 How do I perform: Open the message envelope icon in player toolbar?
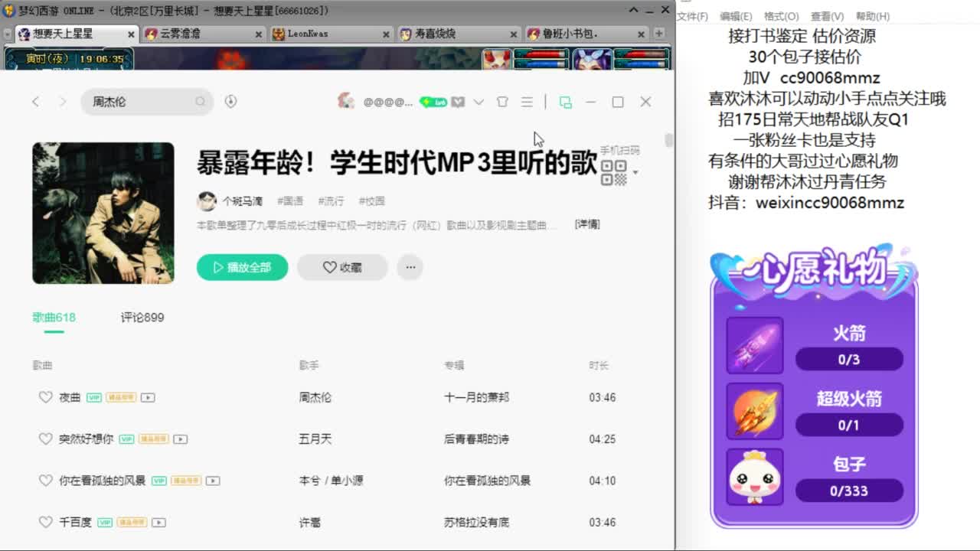click(x=459, y=101)
